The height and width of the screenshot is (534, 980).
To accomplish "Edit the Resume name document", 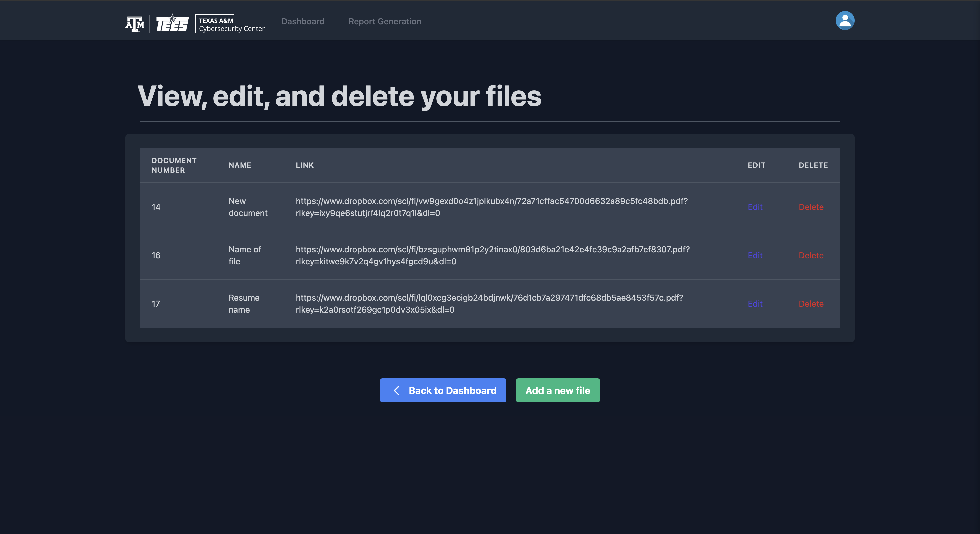I will pyautogui.click(x=755, y=304).
